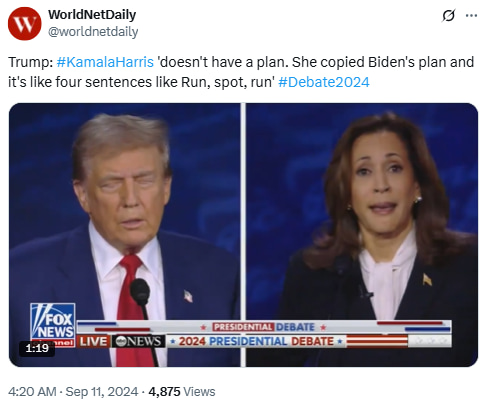488x408 pixels.
Task: Click the microphone in the video frame
Action: tap(140, 291)
